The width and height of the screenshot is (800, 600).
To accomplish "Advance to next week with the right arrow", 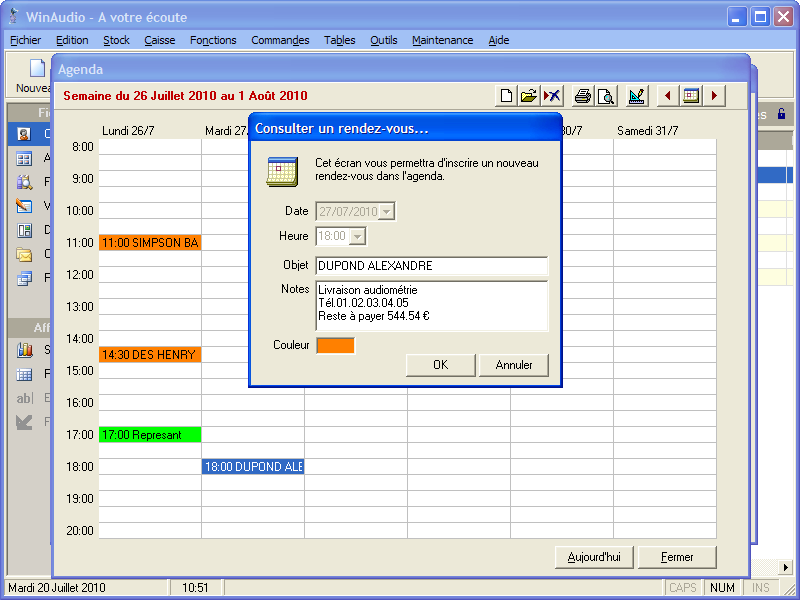I will point(714,96).
